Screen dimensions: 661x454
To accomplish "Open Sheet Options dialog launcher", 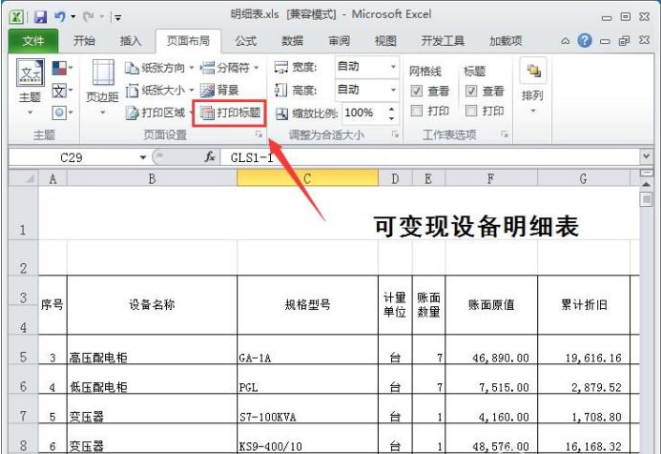I will tap(504, 134).
